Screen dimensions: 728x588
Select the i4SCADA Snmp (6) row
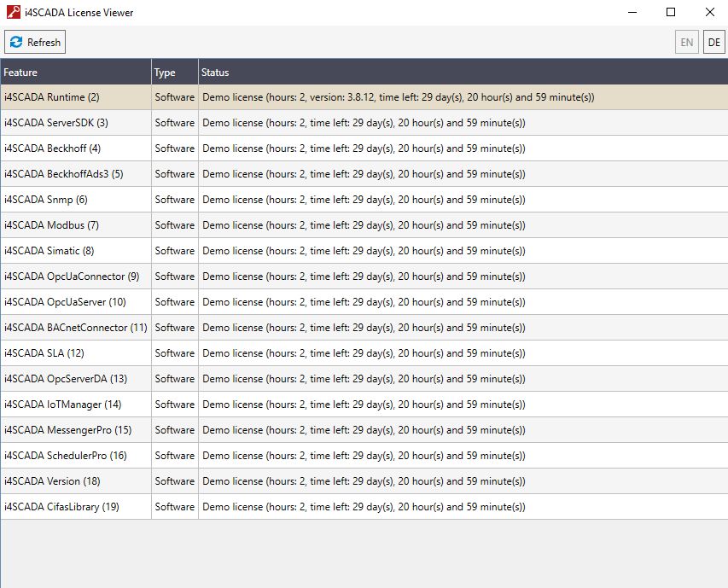(364, 200)
